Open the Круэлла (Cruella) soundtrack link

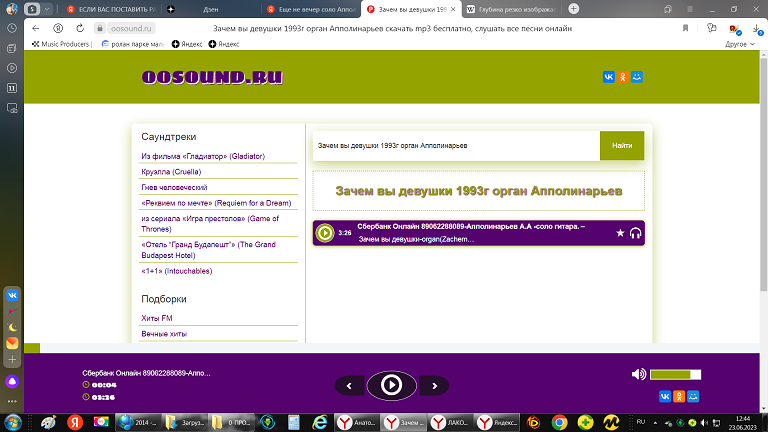point(171,172)
